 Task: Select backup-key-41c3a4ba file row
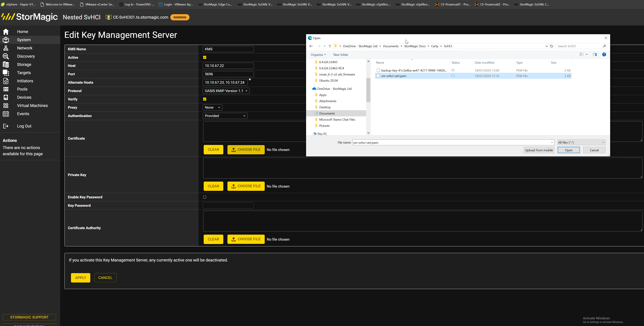[473, 70]
